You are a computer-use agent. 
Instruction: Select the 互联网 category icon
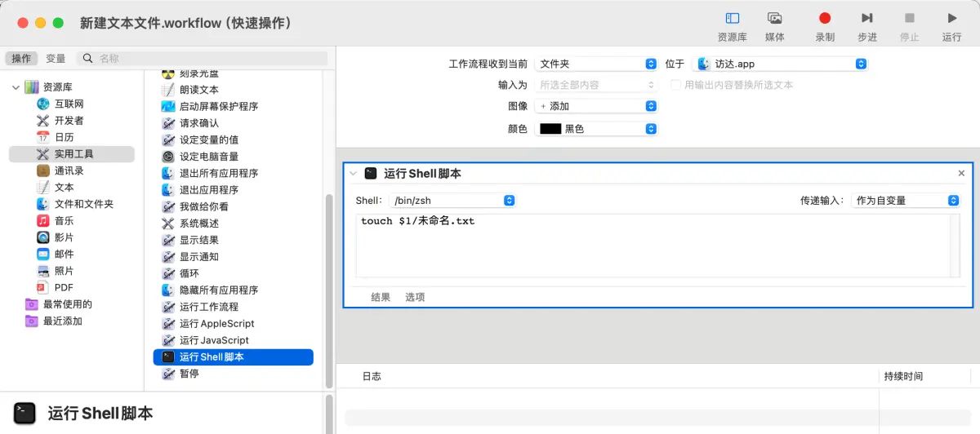pos(43,104)
